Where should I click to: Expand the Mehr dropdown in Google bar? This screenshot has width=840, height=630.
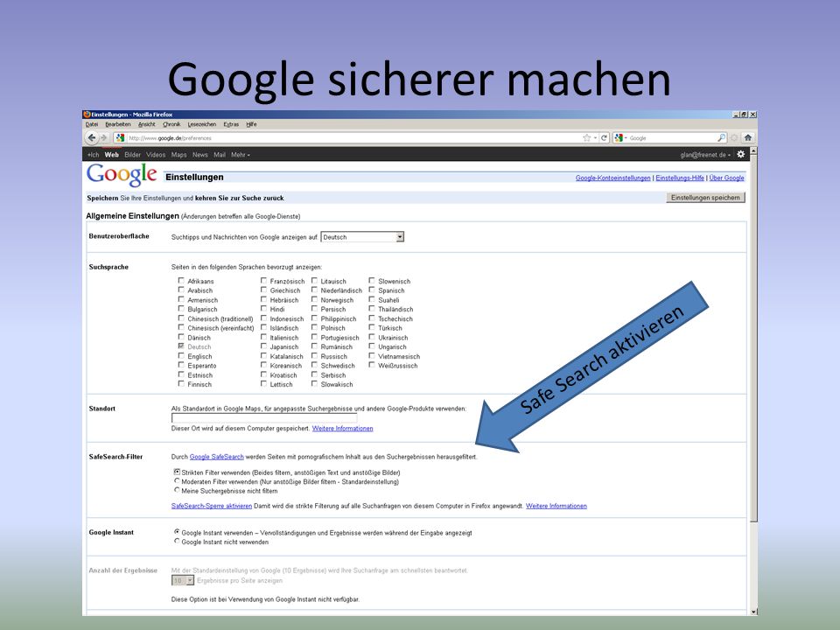point(241,155)
